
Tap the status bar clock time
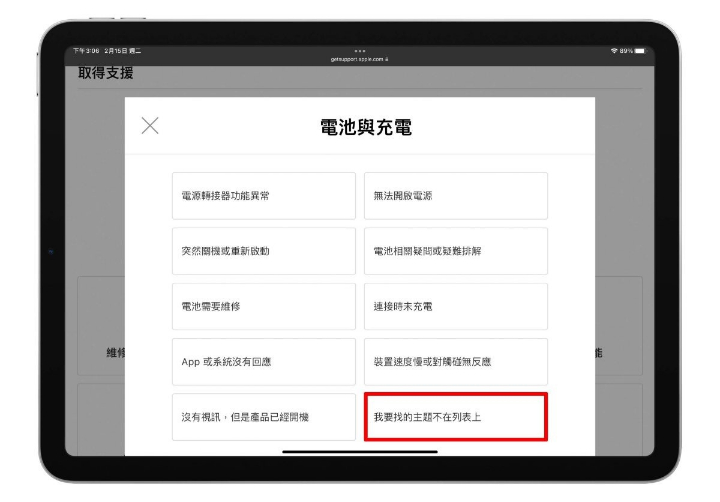coord(84,52)
